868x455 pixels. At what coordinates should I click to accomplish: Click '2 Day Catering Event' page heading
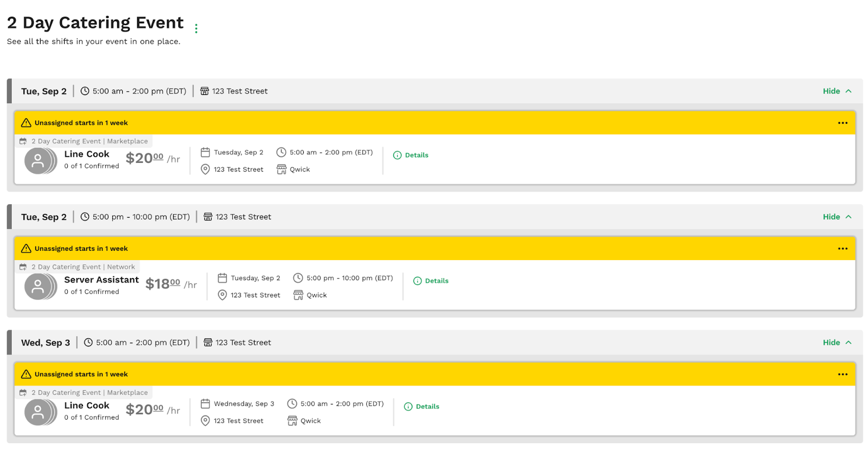pyautogui.click(x=95, y=23)
